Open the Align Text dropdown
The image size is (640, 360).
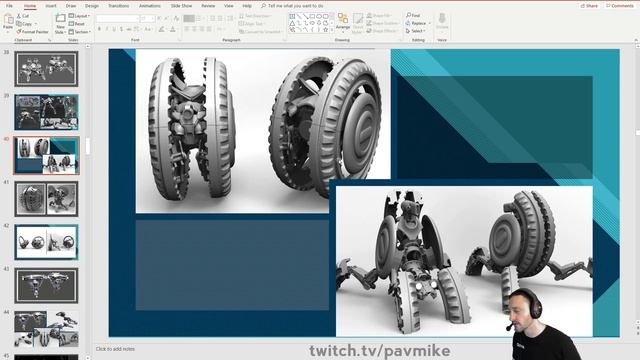pos(252,24)
